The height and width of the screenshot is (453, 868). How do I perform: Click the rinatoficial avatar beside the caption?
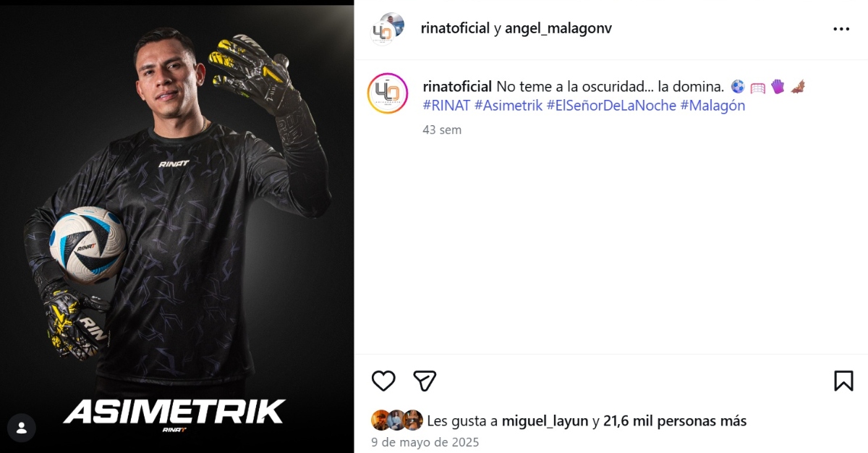(x=388, y=93)
